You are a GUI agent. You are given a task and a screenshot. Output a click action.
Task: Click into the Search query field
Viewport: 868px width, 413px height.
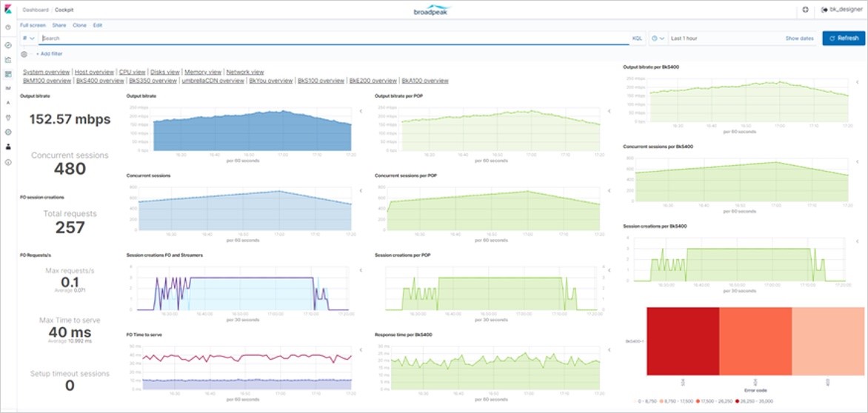point(333,38)
